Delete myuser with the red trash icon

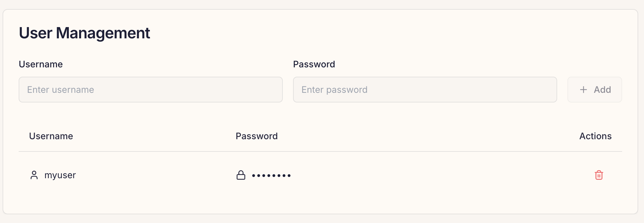tap(599, 175)
